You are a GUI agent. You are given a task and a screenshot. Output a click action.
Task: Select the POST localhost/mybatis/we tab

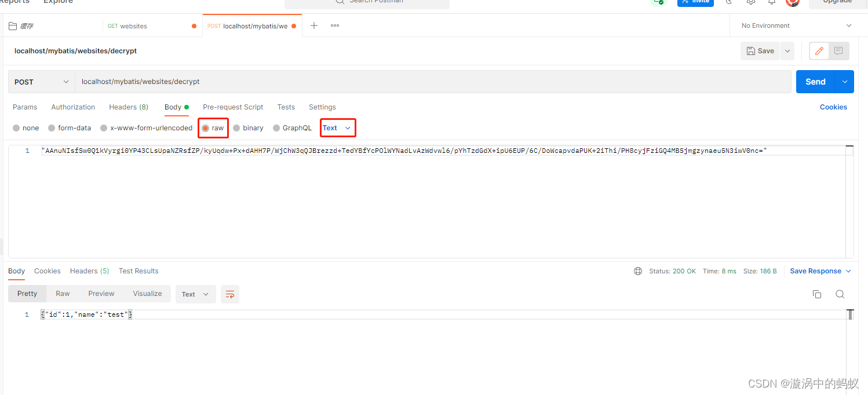(x=251, y=26)
